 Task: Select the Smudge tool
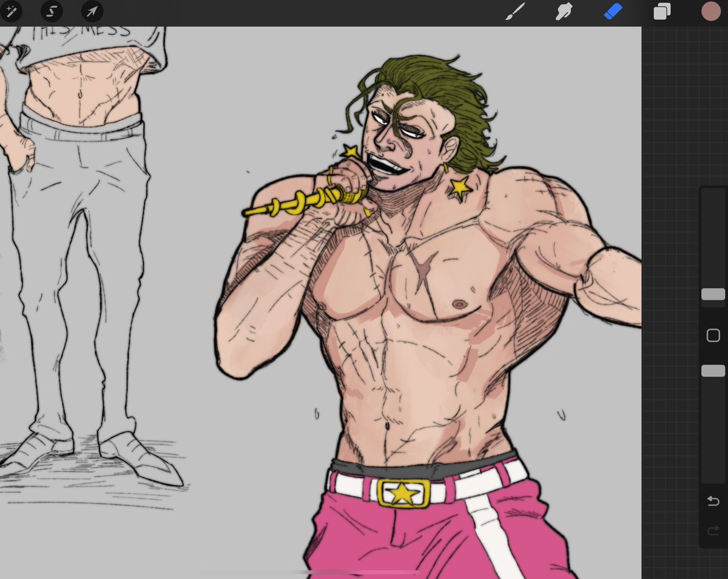tap(564, 12)
